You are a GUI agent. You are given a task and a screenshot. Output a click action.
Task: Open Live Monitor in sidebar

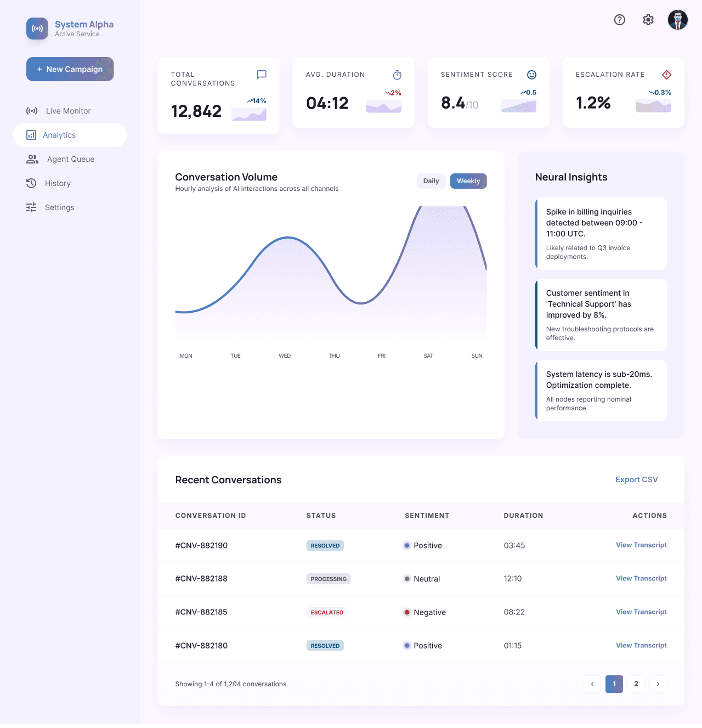coord(68,111)
